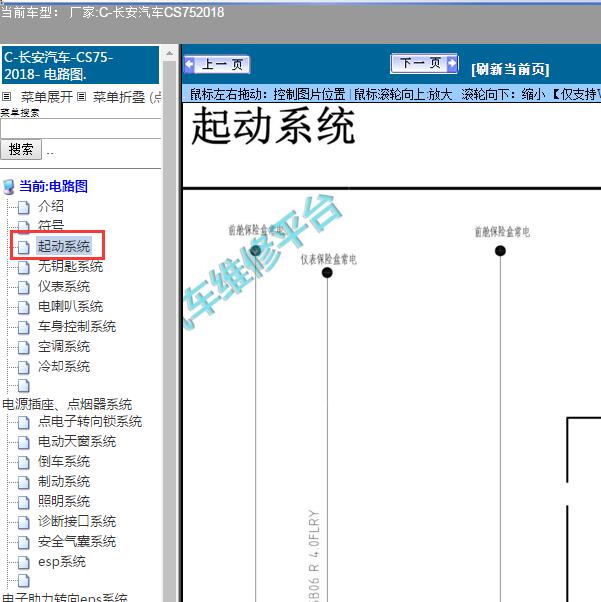Select 点电子转向锁系统 in the tree
Screen dimensions: 601x602
click(x=90, y=421)
